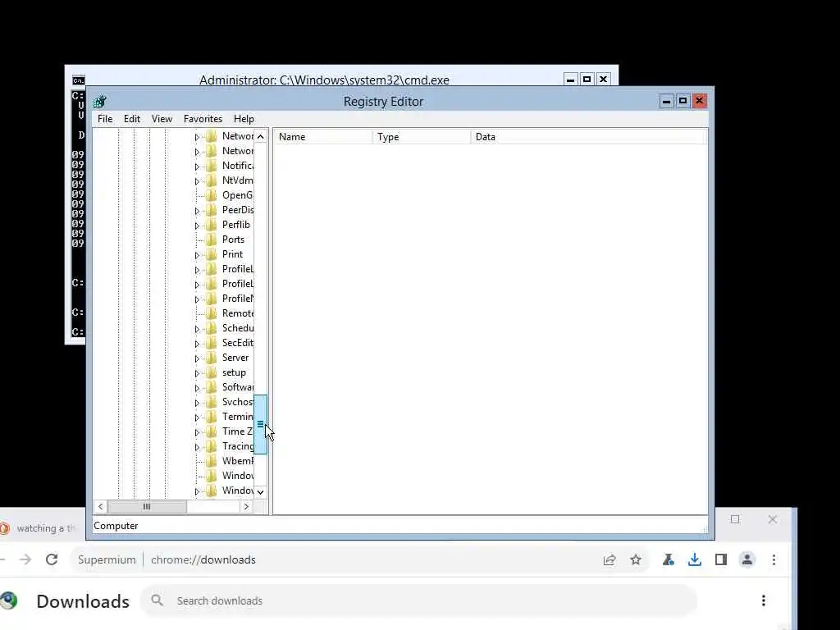Select the NtVdm folder icon
Viewport: 840px width, 630px height.
point(212,180)
